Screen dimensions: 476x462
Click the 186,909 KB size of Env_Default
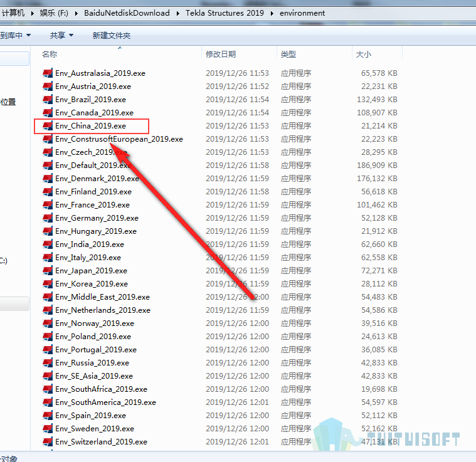coord(377,165)
